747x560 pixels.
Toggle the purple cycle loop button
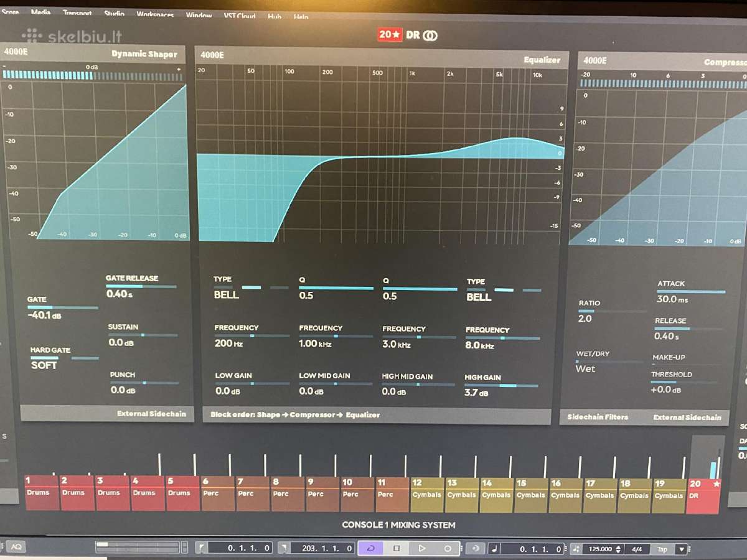point(371,548)
